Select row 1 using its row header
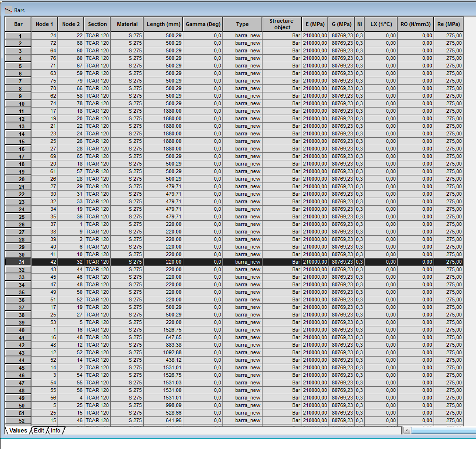The height and width of the screenshot is (449, 476). [17, 35]
